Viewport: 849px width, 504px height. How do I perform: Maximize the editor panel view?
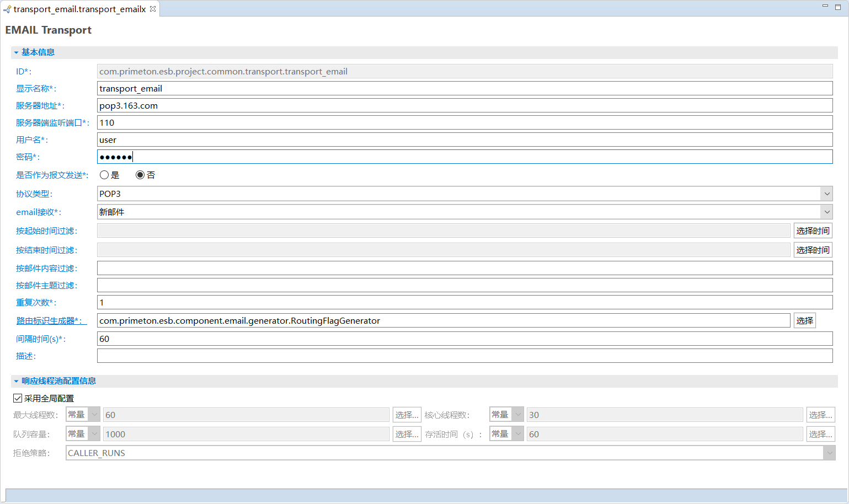coord(838,7)
